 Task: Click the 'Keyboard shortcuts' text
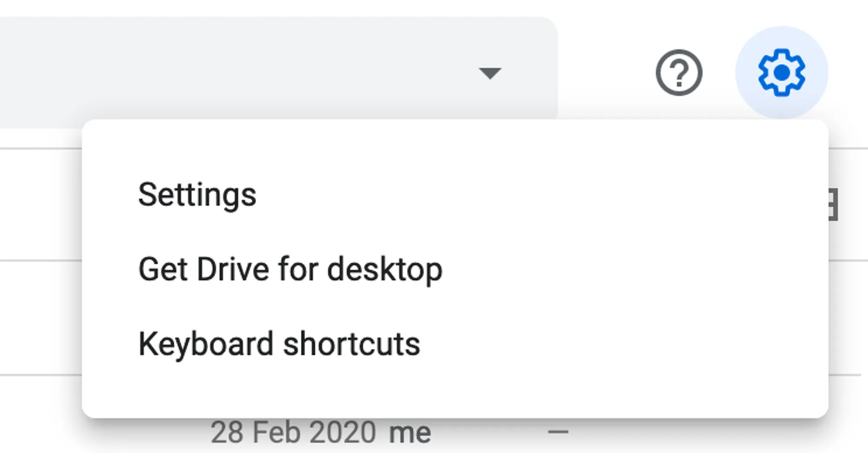click(279, 344)
